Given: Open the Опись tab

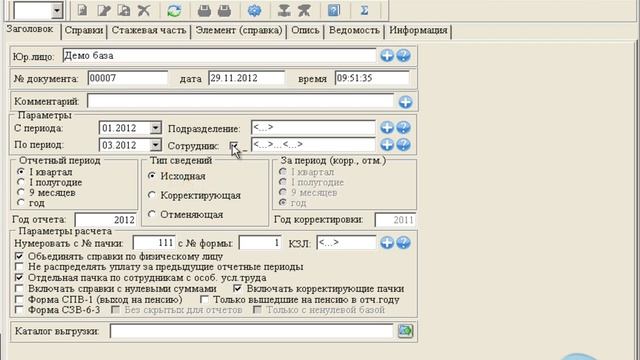Looking at the screenshot, I should pyautogui.click(x=305, y=30).
